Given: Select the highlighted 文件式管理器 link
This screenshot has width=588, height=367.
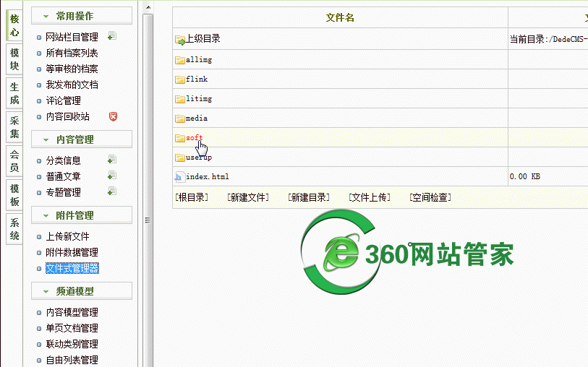Looking at the screenshot, I should [72, 268].
